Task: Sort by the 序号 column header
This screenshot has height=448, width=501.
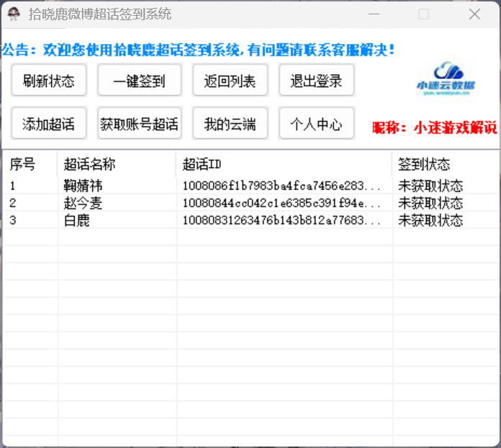Action: [29, 165]
